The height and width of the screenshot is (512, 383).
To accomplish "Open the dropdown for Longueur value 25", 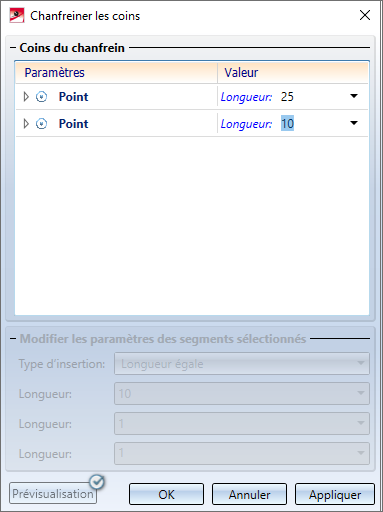I will tap(354, 96).
